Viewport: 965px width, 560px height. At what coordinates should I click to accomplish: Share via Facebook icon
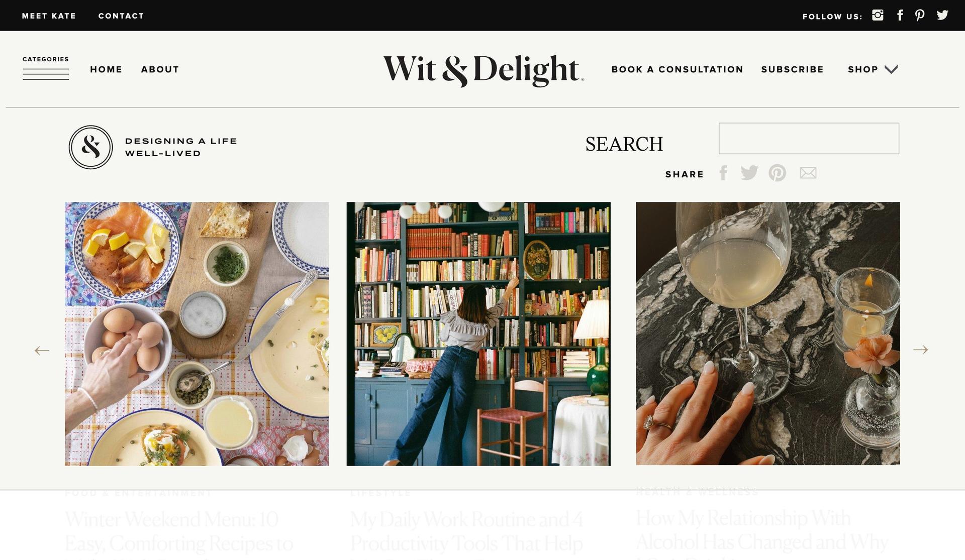click(x=724, y=173)
